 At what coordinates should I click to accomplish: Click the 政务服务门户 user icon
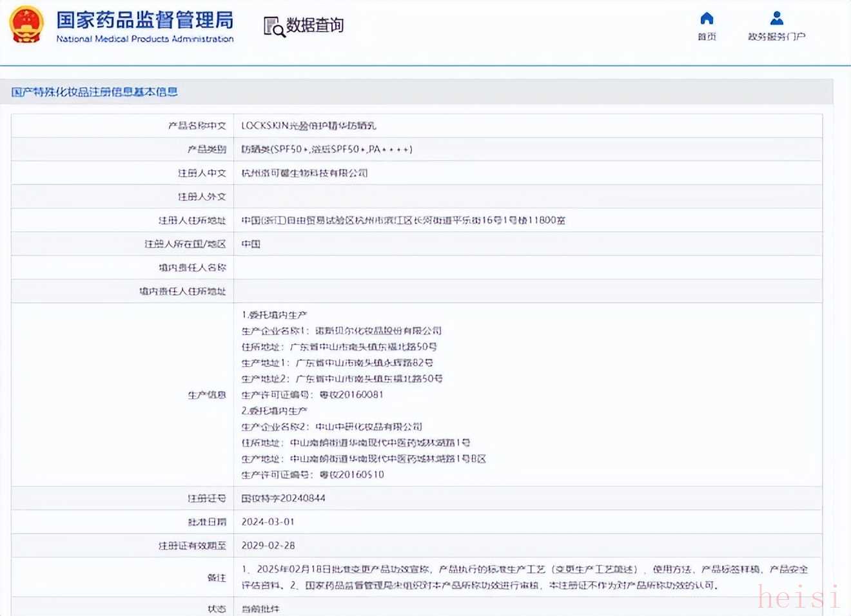coord(777,18)
